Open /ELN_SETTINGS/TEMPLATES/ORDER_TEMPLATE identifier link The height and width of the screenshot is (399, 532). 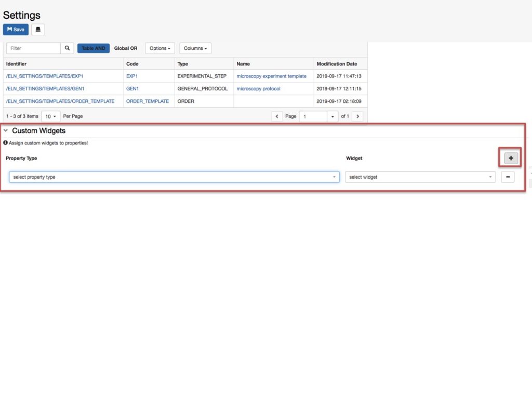tap(60, 101)
